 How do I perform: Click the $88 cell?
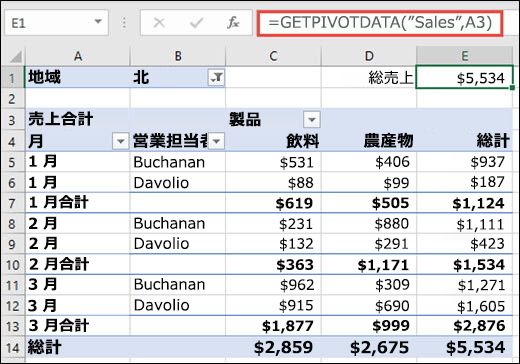(273, 183)
